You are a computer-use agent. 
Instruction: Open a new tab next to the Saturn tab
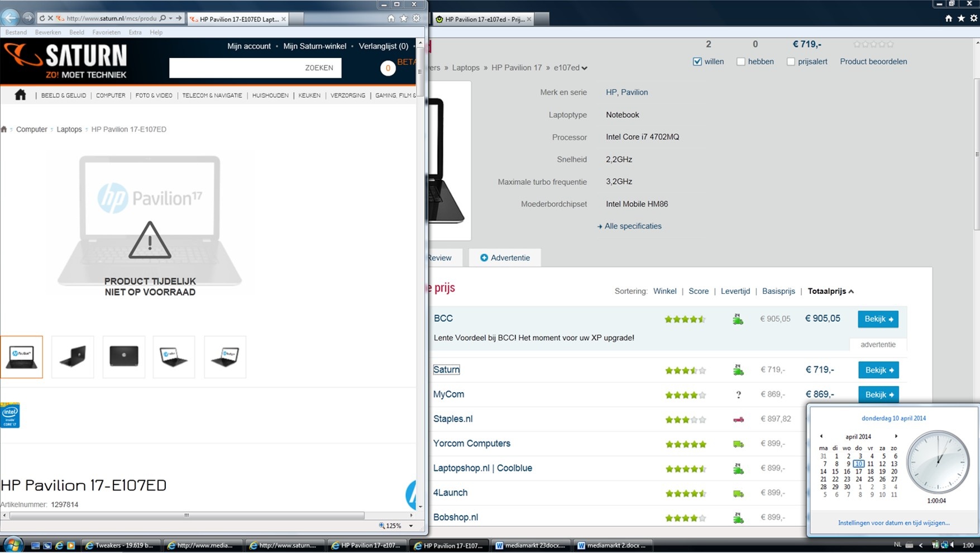[297, 19]
